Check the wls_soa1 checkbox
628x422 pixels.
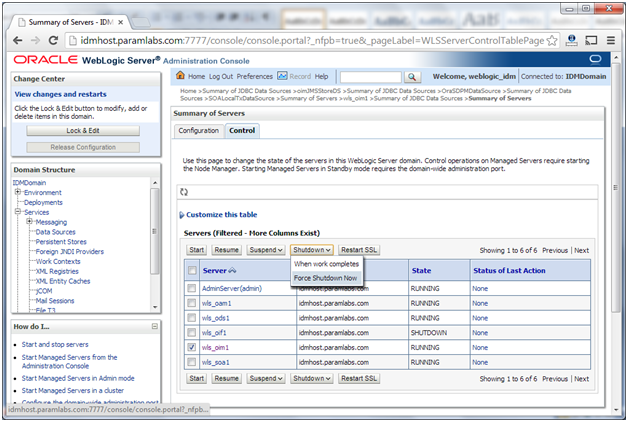coord(192,362)
